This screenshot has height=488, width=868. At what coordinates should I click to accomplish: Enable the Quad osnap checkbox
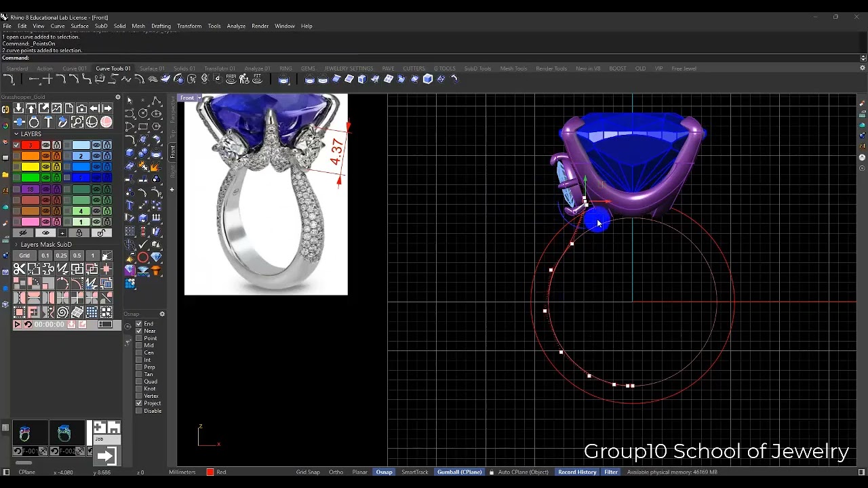(x=139, y=382)
